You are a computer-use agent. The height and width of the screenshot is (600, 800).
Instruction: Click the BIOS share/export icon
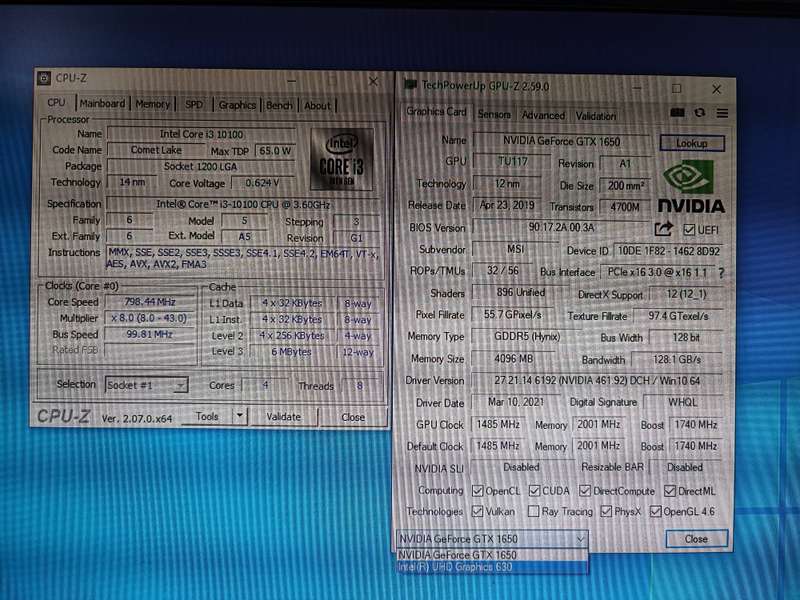point(663,229)
